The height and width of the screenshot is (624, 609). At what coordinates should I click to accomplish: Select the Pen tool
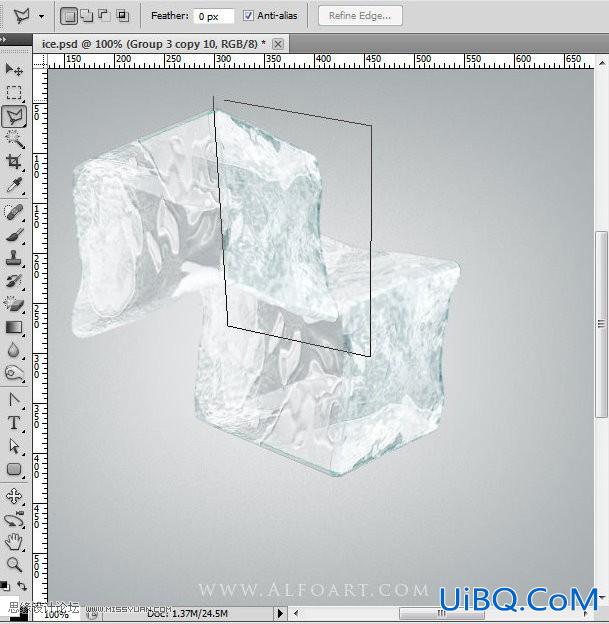14,400
